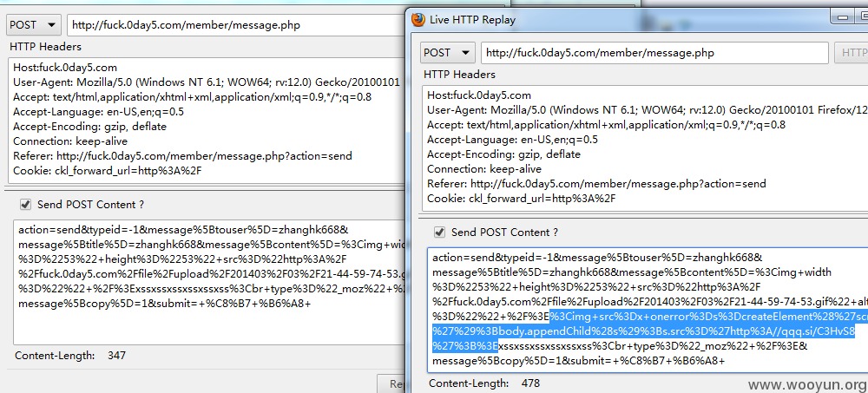868x393 pixels.
Task: Click the Connection keep-alive line in the front window
Action: (484, 169)
